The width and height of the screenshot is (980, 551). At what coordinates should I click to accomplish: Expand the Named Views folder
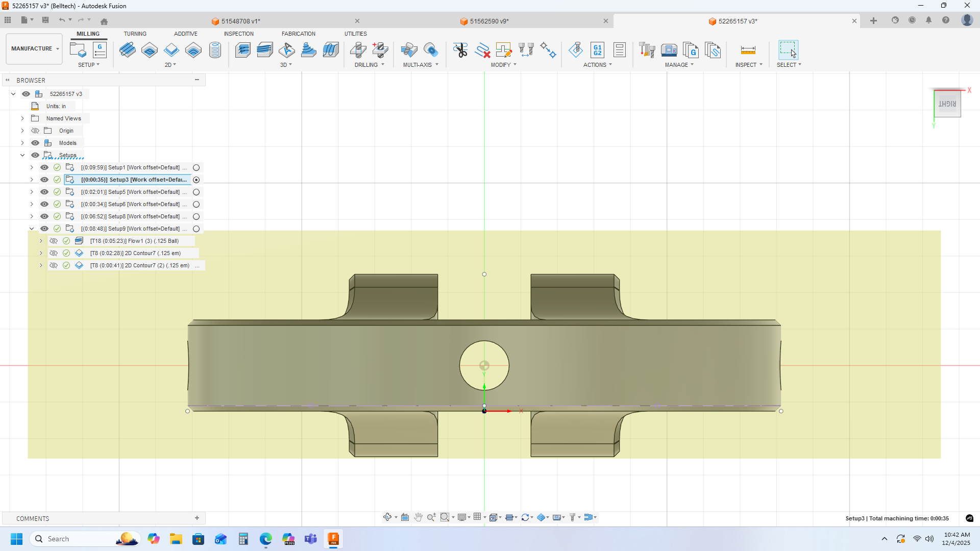point(22,118)
